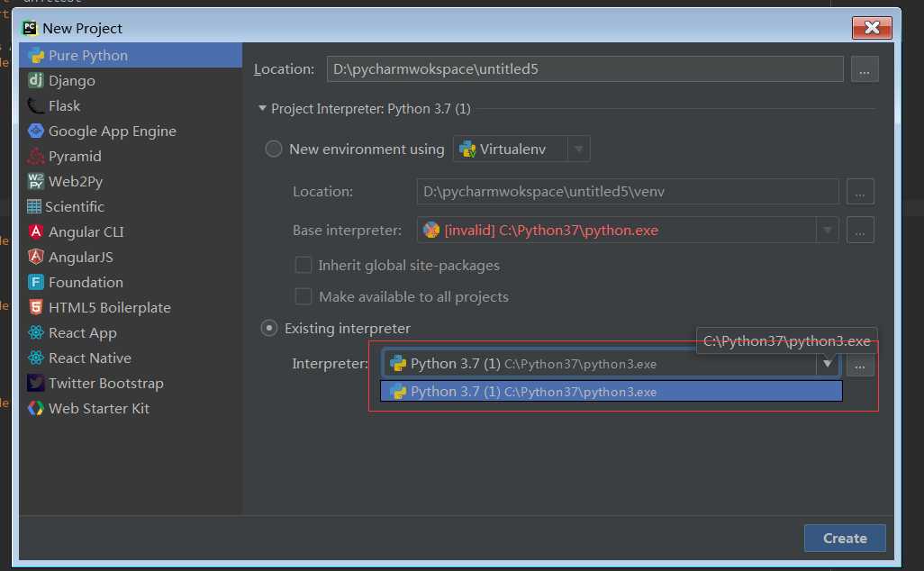
Task: Click the venv Location path field
Action: 628,192
